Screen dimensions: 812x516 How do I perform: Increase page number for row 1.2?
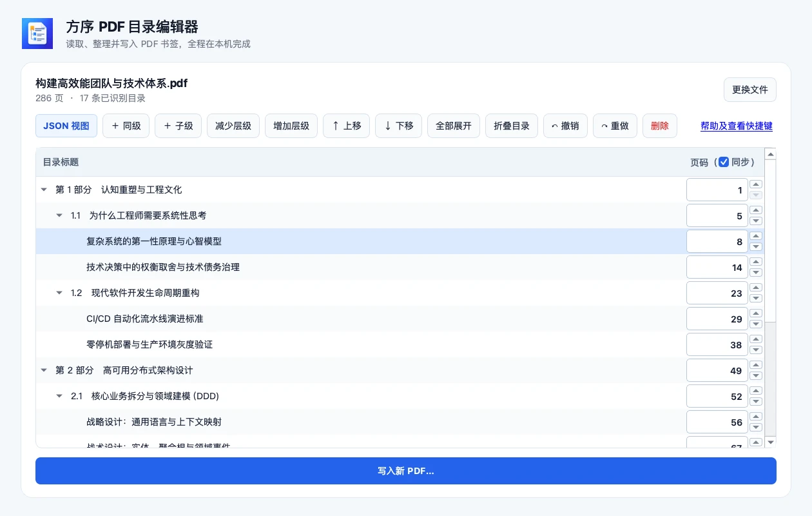(757, 288)
